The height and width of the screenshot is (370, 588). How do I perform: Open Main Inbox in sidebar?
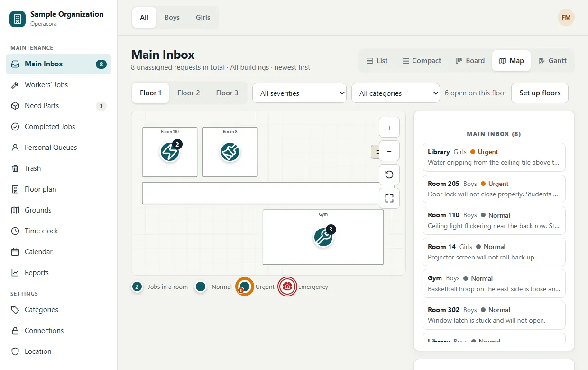[58, 64]
